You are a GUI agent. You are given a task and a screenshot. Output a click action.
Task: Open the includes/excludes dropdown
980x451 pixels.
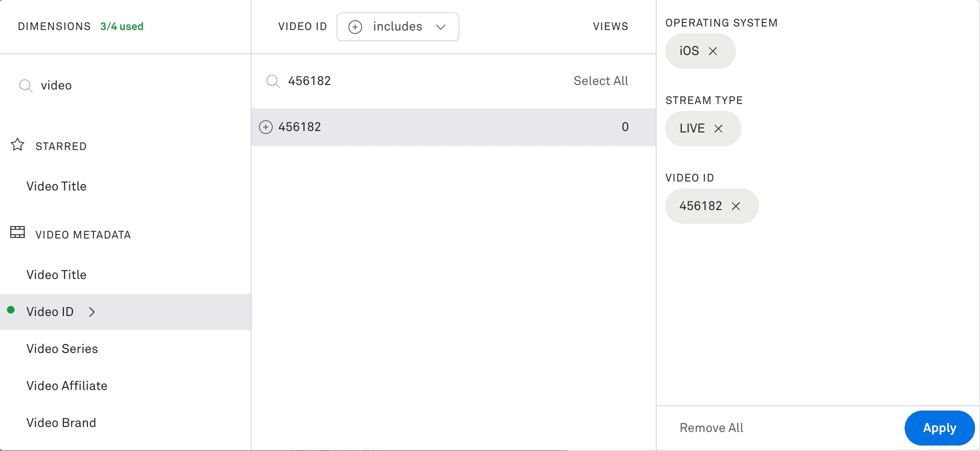pyautogui.click(x=441, y=27)
